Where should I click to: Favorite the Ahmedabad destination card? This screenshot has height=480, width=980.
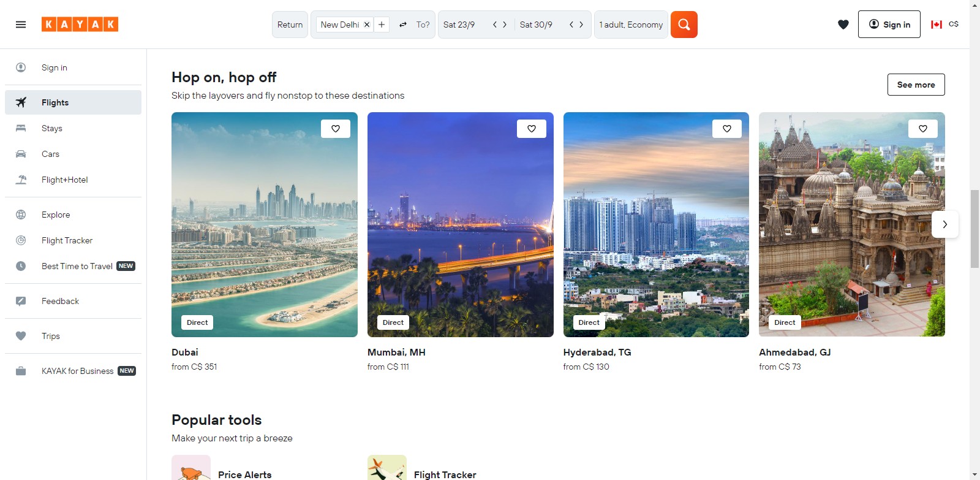[x=922, y=129]
